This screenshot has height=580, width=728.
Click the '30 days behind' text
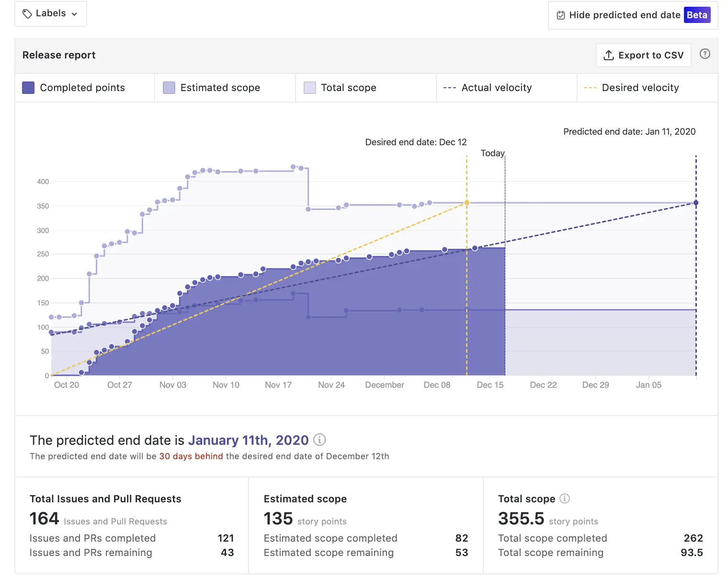tap(191, 456)
